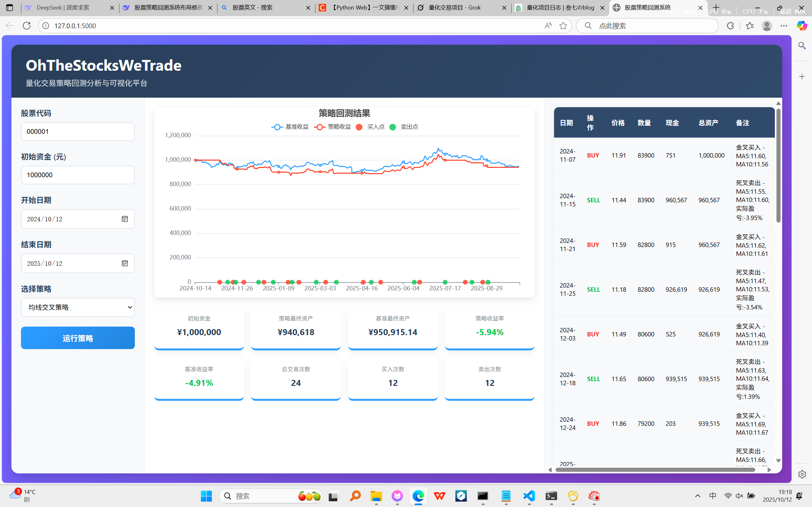Image resolution: width=812 pixels, height=507 pixels.
Task: Open Visual Studio Code from taskbar
Action: (x=529, y=496)
